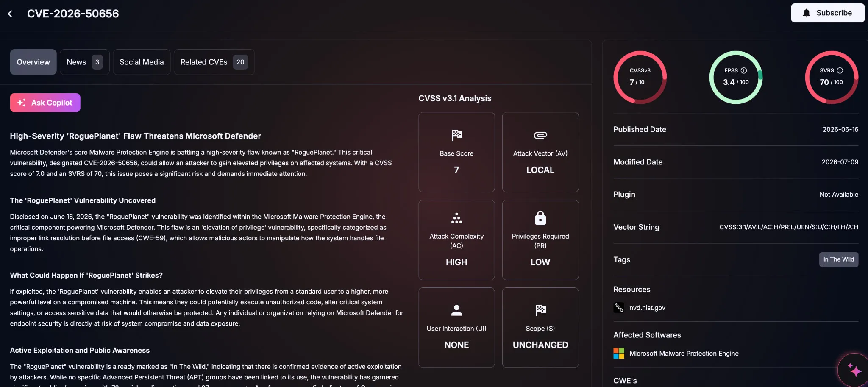
Task: Click the Attack Vector paperclip icon
Action: coord(540,135)
